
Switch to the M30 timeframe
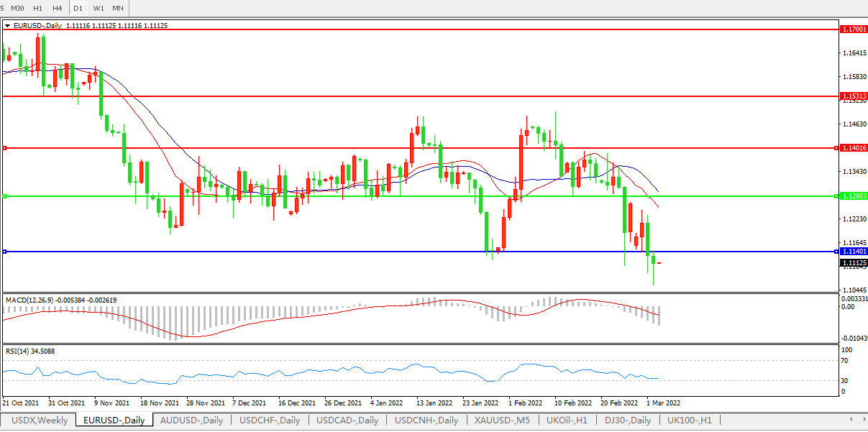[x=18, y=8]
